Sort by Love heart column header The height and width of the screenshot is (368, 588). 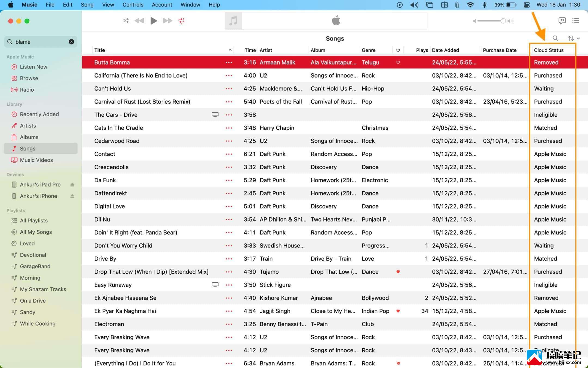pos(398,50)
